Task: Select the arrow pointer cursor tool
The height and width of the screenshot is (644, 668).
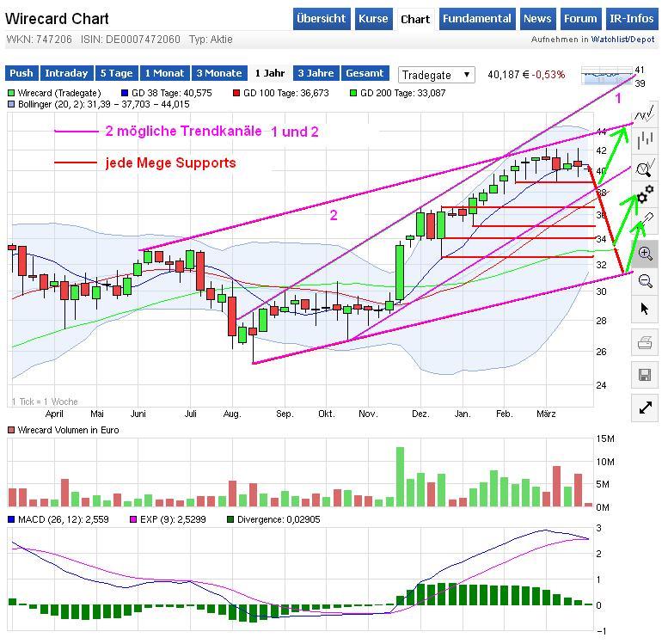Action: (x=645, y=309)
